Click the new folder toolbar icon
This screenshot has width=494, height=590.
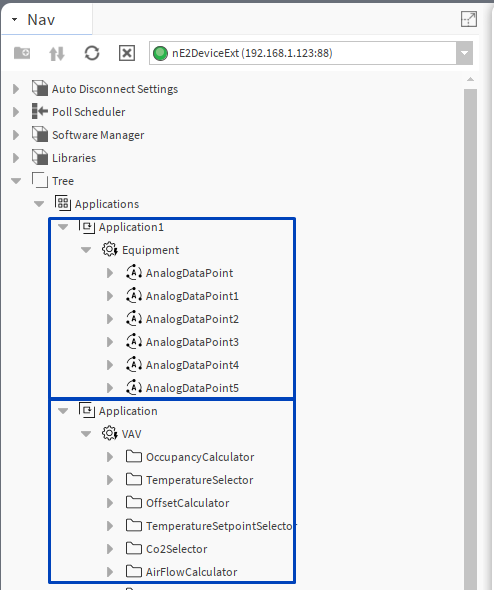(22, 53)
